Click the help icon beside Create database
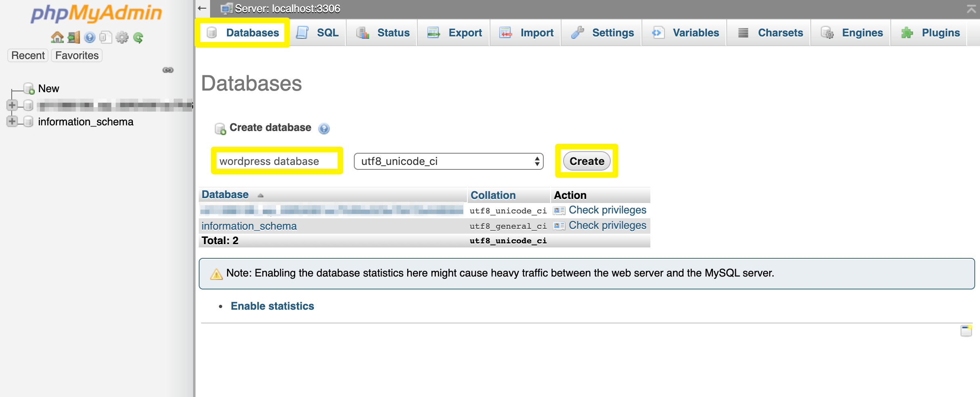The height and width of the screenshot is (397, 980). pyautogui.click(x=324, y=129)
